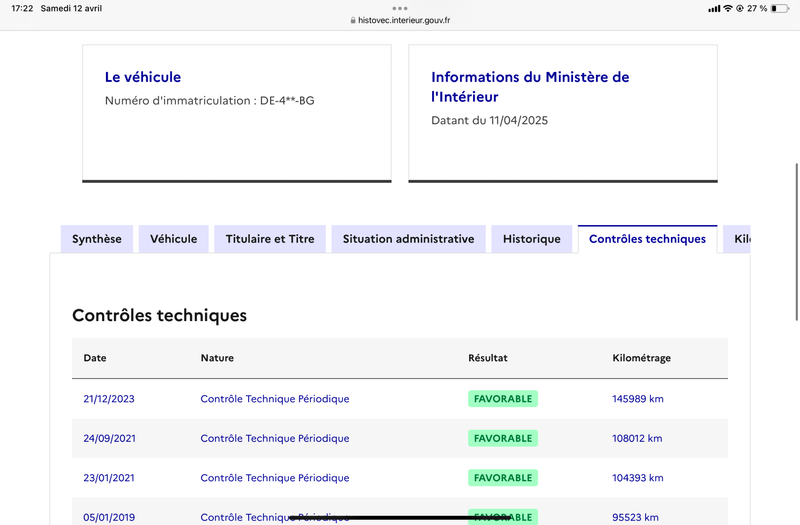Click the 145989 km mileage value
Viewport: 800px width, 525px height.
(638, 398)
